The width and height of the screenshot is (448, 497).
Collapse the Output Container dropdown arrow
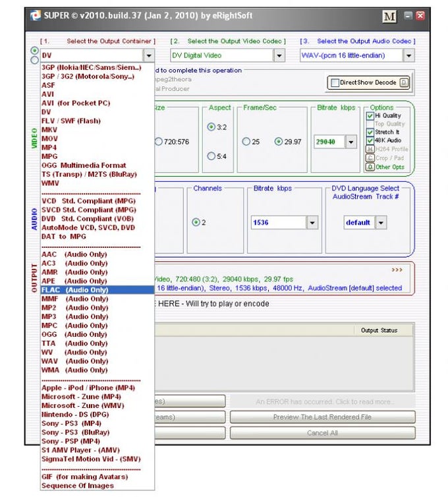click(x=149, y=55)
